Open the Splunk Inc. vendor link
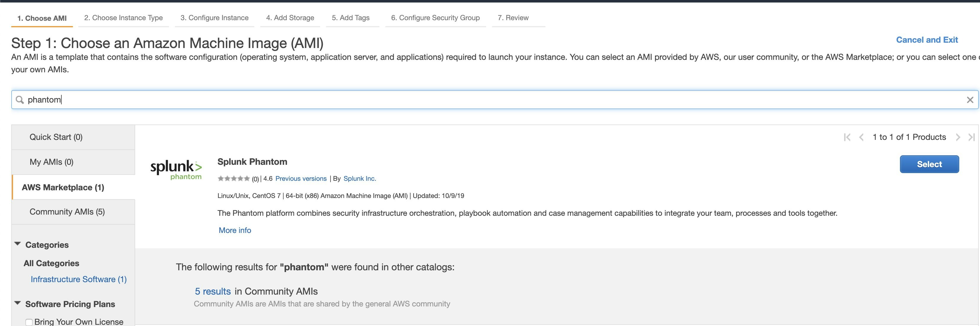The height and width of the screenshot is (326, 980). pyautogui.click(x=360, y=178)
